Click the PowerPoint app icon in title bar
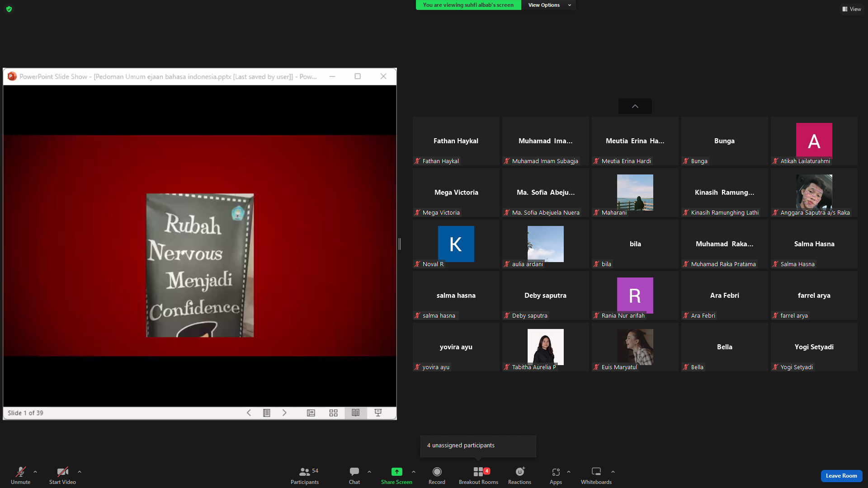868x488 pixels. tap(12, 76)
